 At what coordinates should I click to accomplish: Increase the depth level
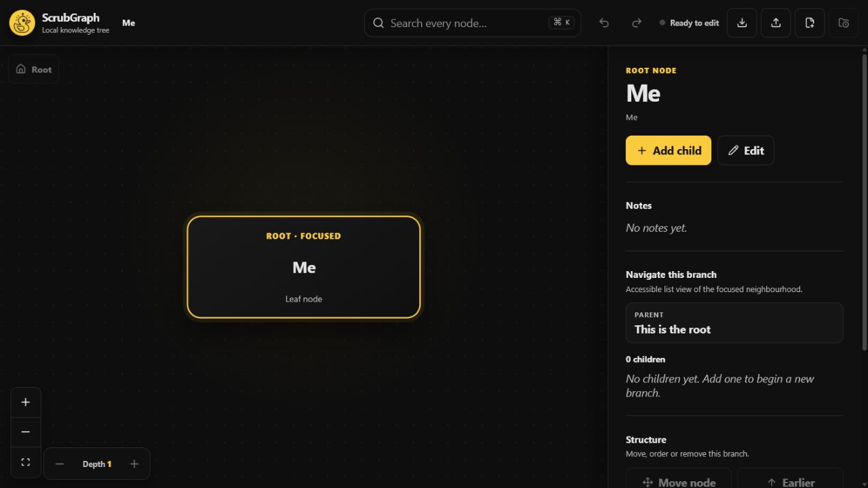click(x=134, y=464)
